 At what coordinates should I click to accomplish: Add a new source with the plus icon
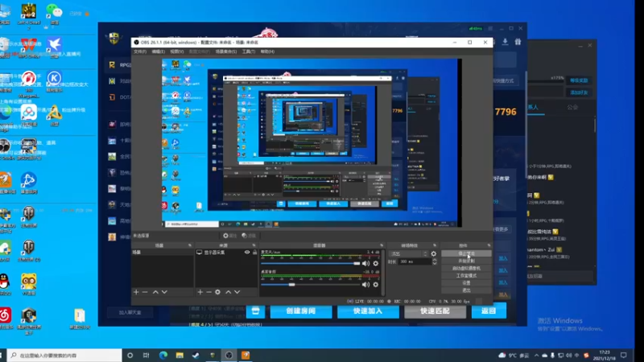[x=200, y=292]
